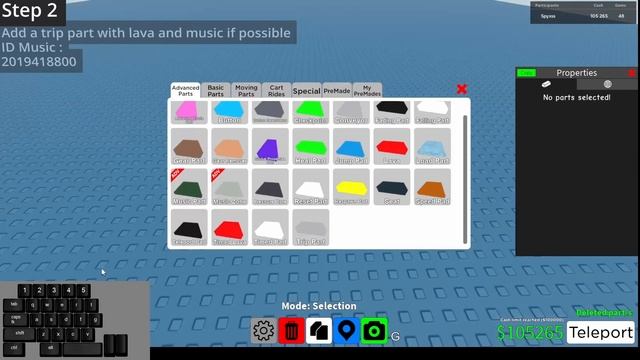This screenshot has height=360, width=640.
Task: Pick the dark gray tile left of Reset Part
Action: point(270,187)
